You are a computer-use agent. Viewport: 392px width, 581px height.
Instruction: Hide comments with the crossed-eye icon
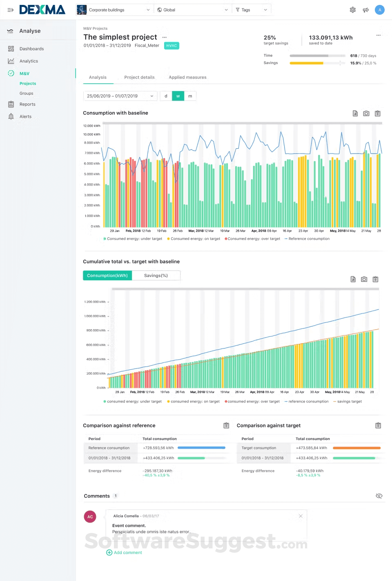(379, 496)
